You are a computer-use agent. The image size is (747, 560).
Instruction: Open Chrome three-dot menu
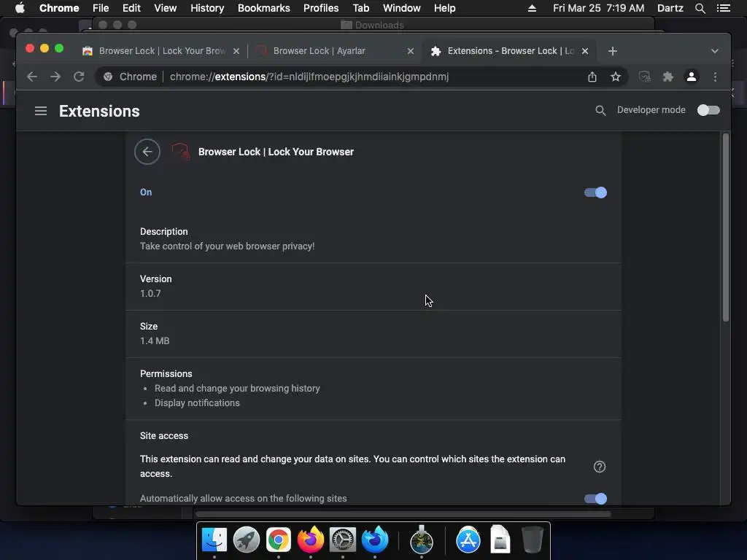click(715, 77)
